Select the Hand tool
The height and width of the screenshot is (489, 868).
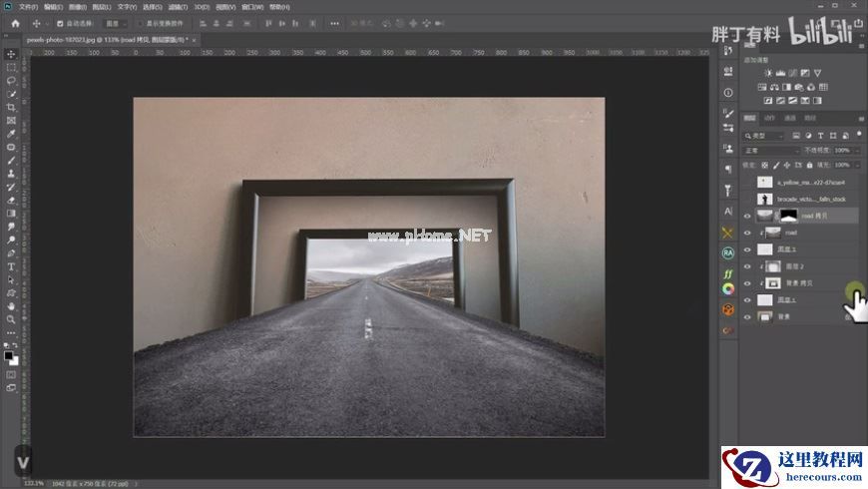[x=11, y=306]
